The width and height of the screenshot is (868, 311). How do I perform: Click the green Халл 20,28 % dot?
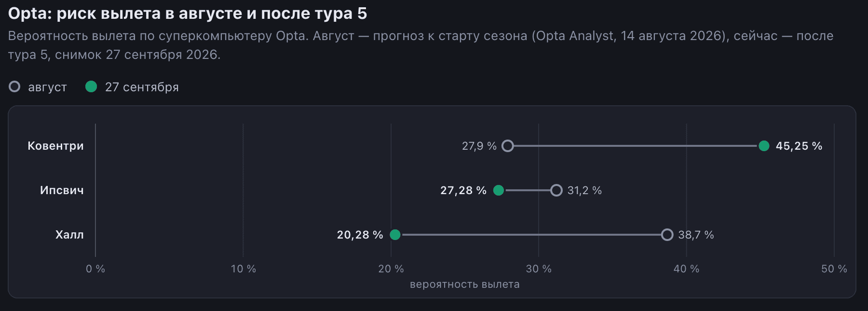(x=395, y=235)
